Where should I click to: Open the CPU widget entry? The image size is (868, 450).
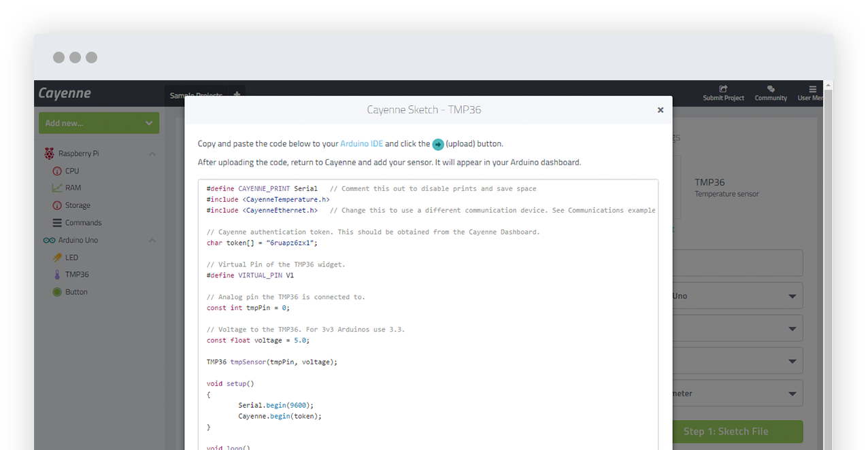[x=72, y=171]
